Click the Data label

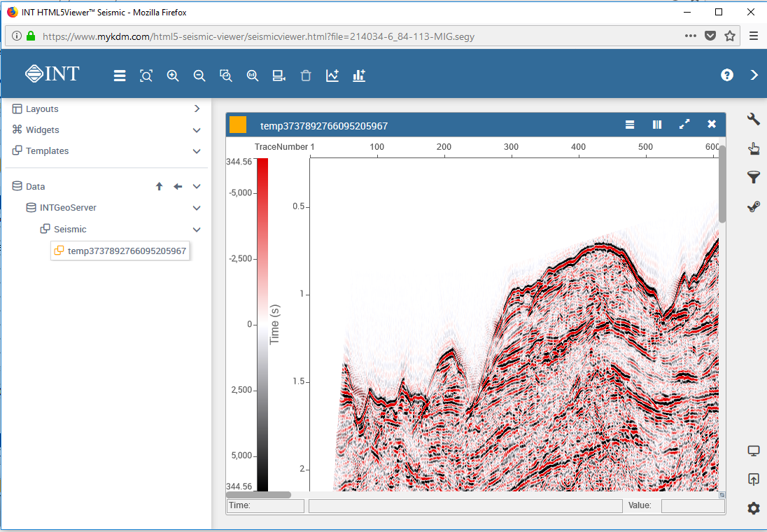pyautogui.click(x=35, y=186)
